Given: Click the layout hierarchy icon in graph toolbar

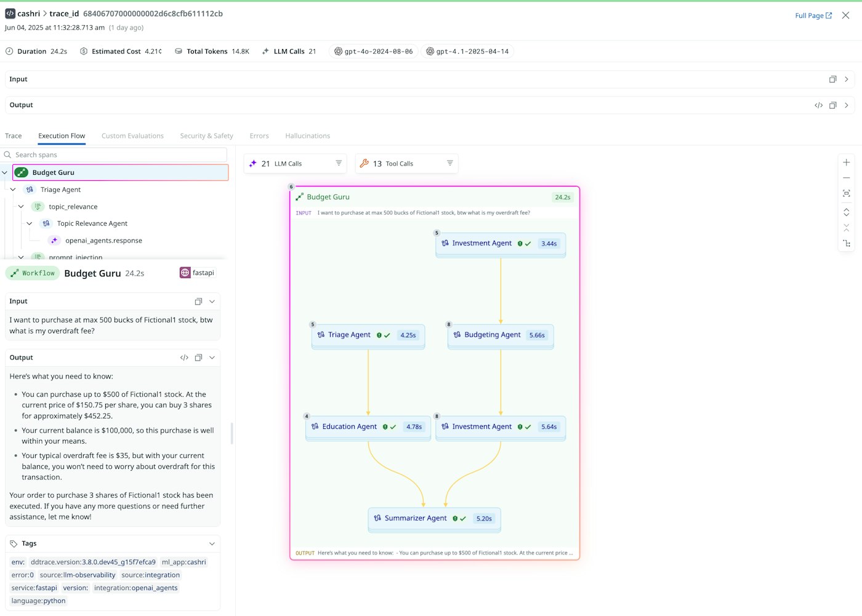Looking at the screenshot, I should [846, 244].
